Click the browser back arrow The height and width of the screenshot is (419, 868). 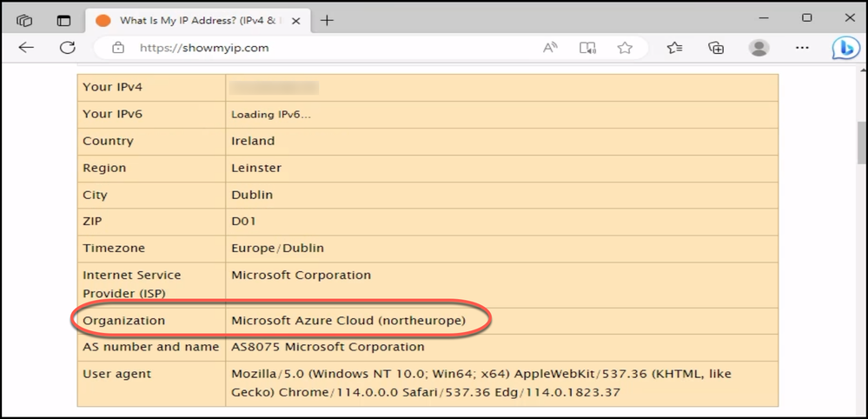pyautogui.click(x=26, y=48)
